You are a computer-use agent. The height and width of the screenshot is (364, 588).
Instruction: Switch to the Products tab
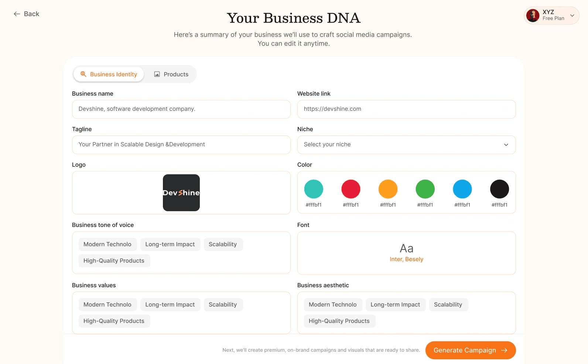point(171,74)
